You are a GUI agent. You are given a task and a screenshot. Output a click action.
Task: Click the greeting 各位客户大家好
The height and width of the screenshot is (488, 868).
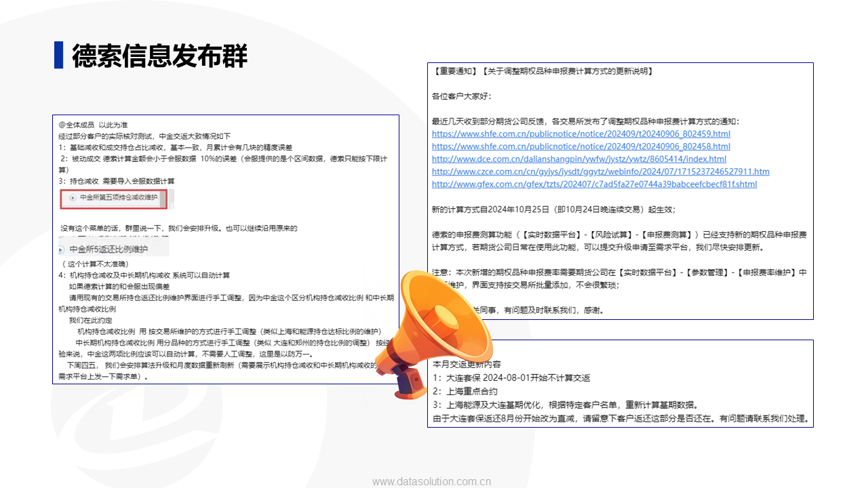(x=462, y=96)
